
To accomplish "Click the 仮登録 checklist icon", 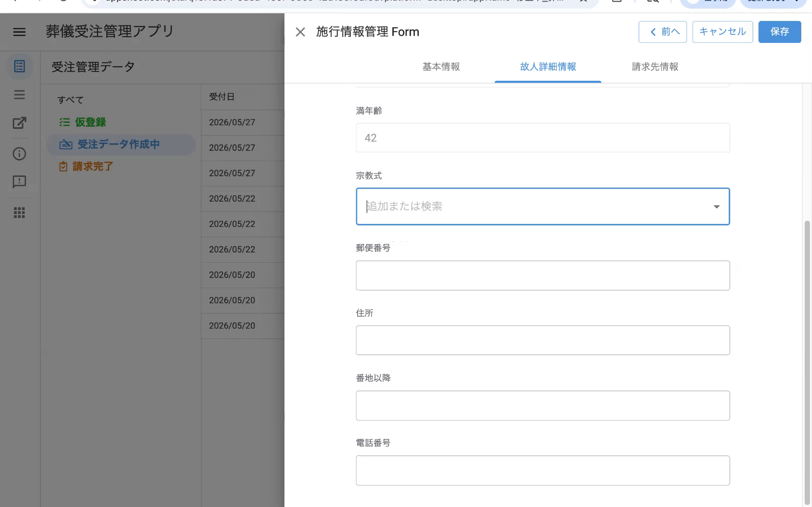I will click(64, 122).
